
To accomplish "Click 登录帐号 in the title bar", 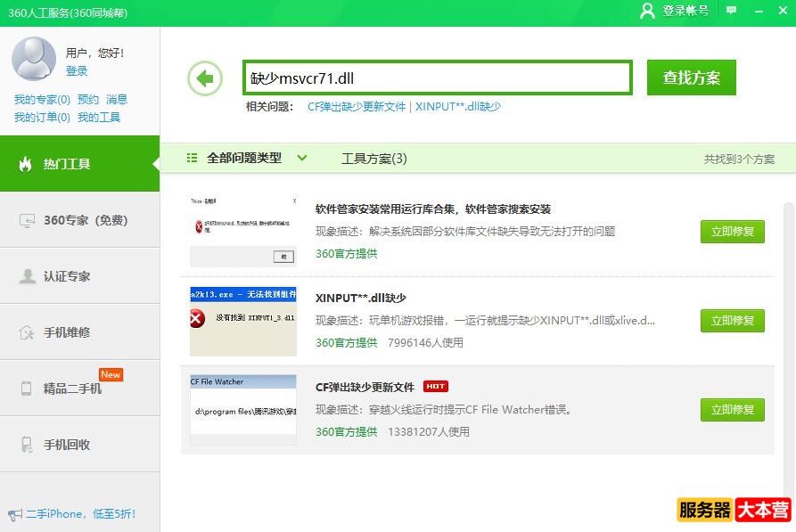I will pos(685,10).
